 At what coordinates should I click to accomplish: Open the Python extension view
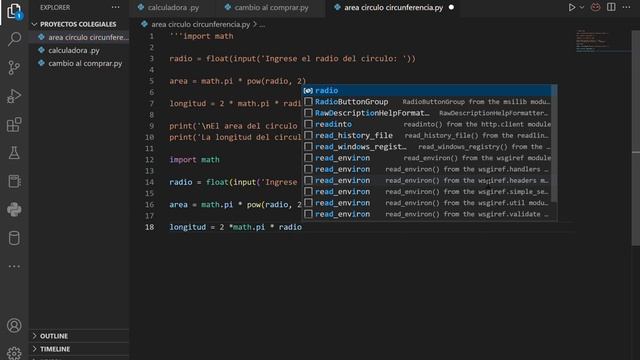coord(14,209)
